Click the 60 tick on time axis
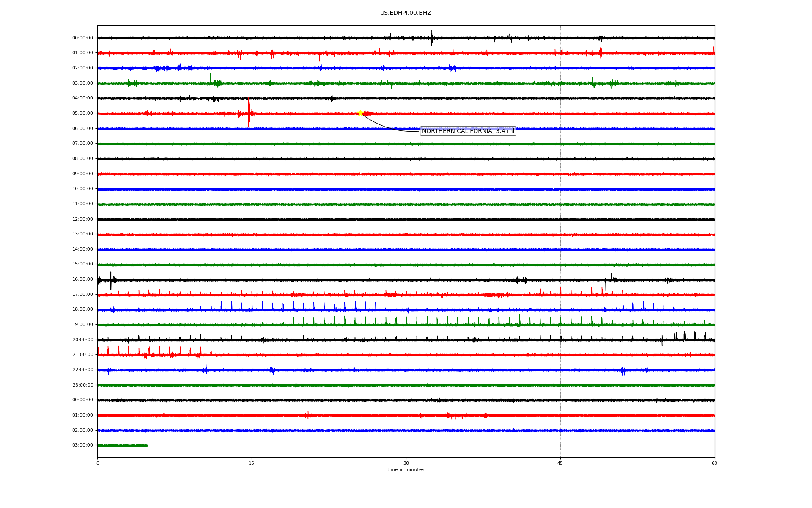 714,463
